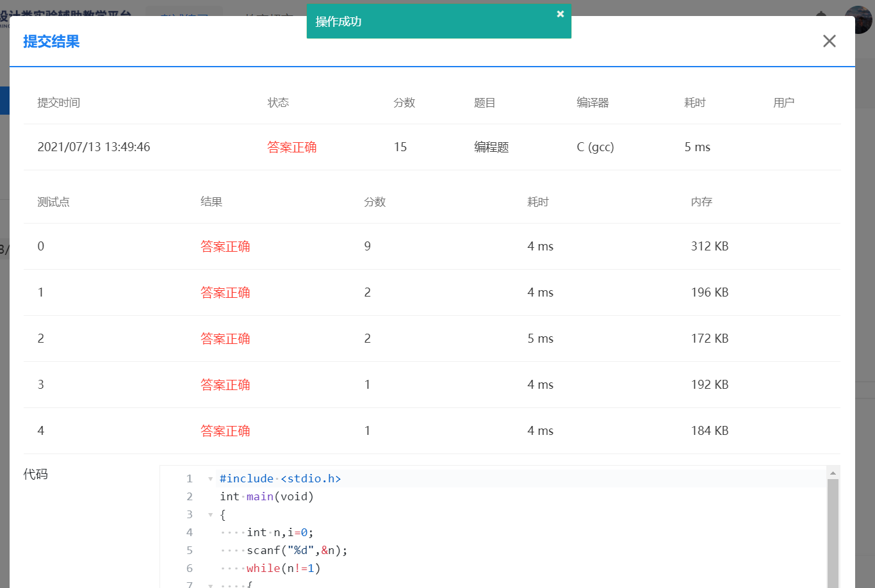
Task: Click the scanf("%d",&n); code line
Action: [x=297, y=551]
